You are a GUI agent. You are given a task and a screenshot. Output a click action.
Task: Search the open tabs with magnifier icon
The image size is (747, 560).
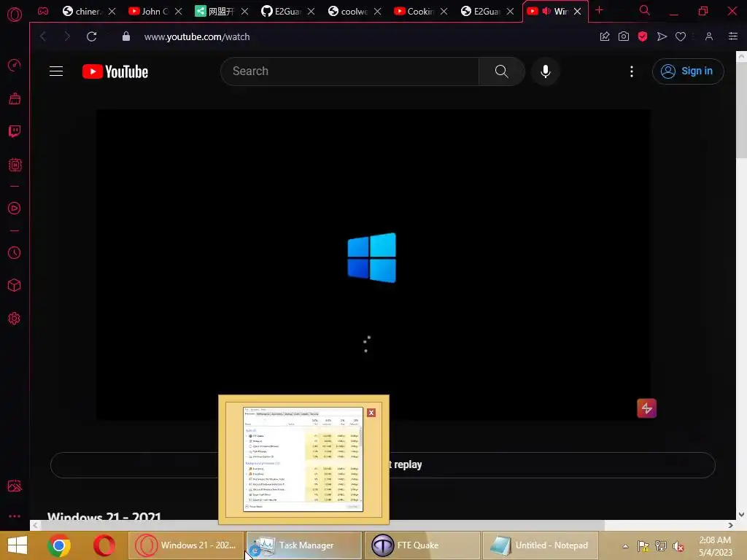click(645, 10)
